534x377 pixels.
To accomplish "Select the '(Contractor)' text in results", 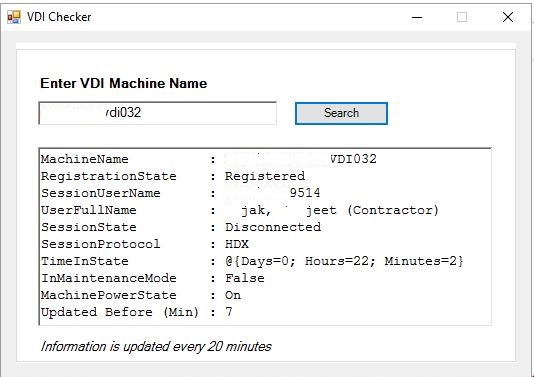I will point(393,210).
